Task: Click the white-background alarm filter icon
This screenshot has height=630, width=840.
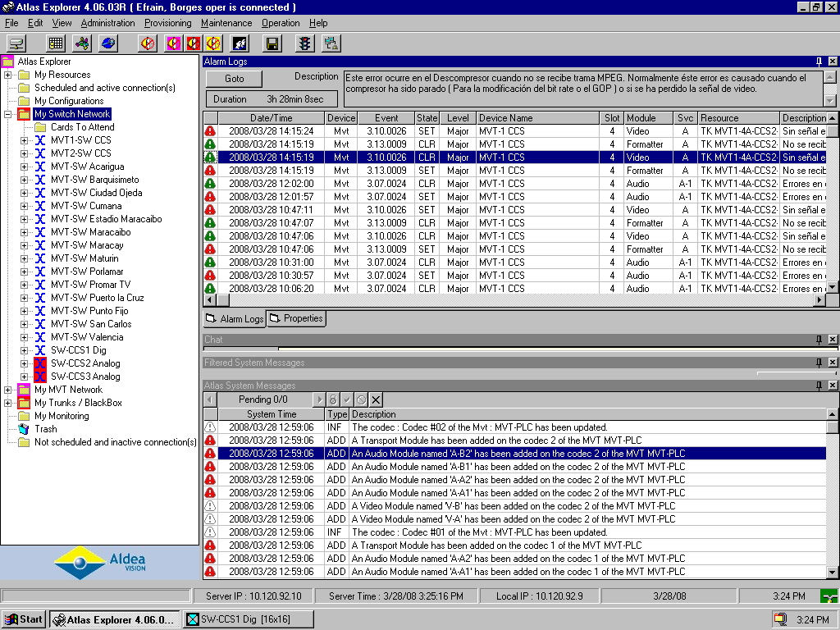Action: coord(148,43)
